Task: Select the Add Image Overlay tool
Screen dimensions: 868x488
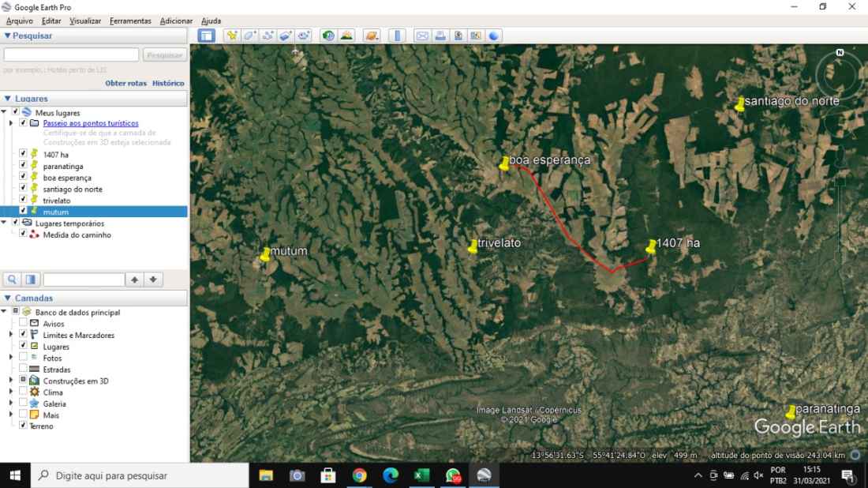Action: pos(286,36)
